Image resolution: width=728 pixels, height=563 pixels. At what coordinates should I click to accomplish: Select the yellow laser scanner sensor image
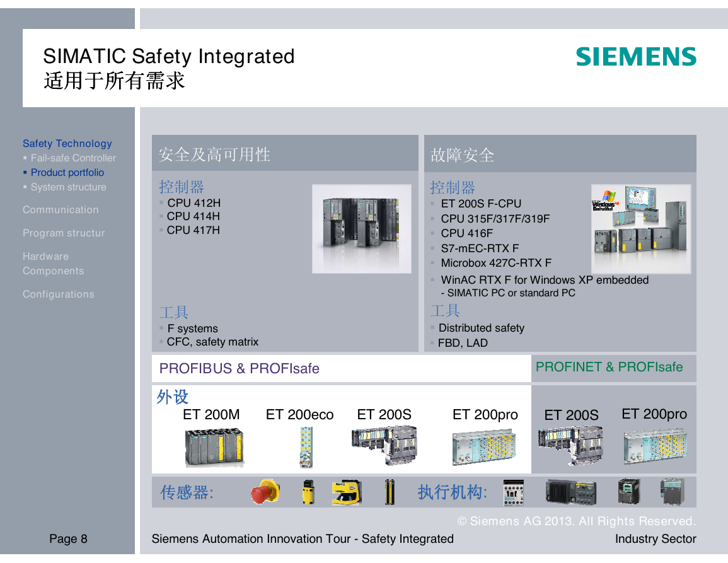pos(347,492)
